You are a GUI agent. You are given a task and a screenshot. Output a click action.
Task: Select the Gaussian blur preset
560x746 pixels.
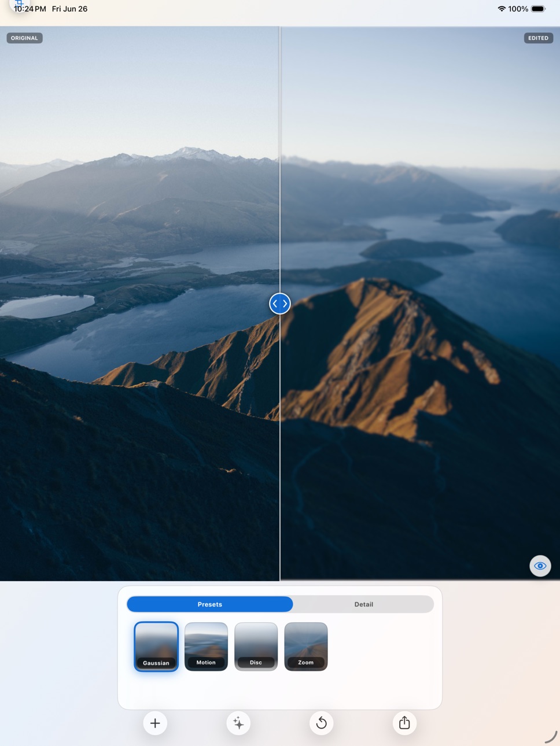156,647
